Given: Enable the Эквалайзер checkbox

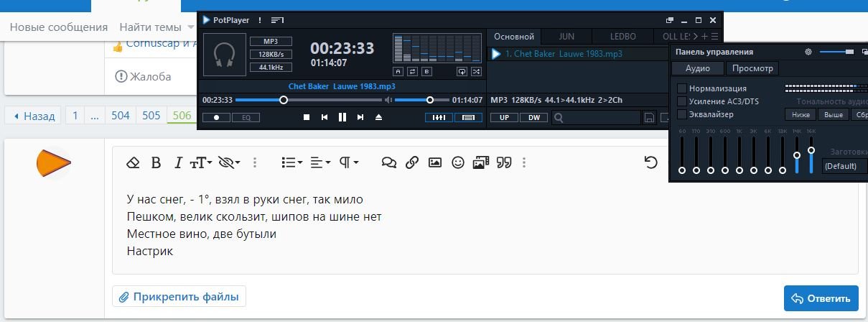Looking at the screenshot, I should (x=682, y=114).
